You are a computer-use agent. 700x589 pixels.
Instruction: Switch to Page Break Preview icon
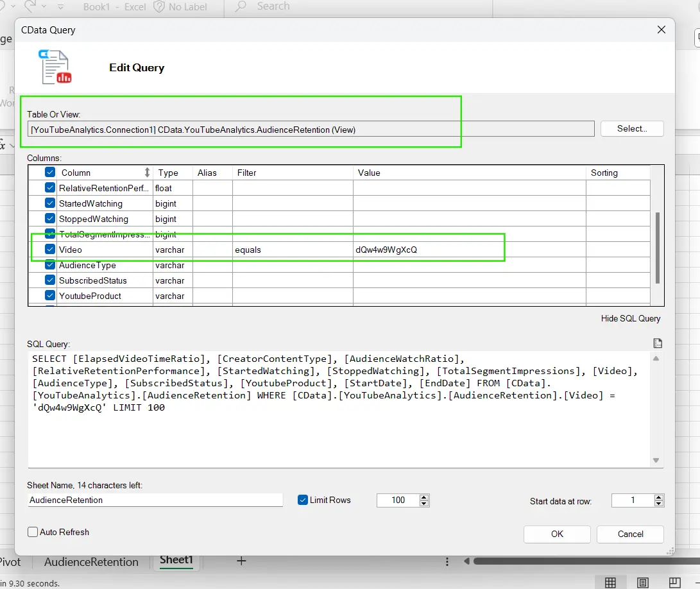click(x=674, y=582)
